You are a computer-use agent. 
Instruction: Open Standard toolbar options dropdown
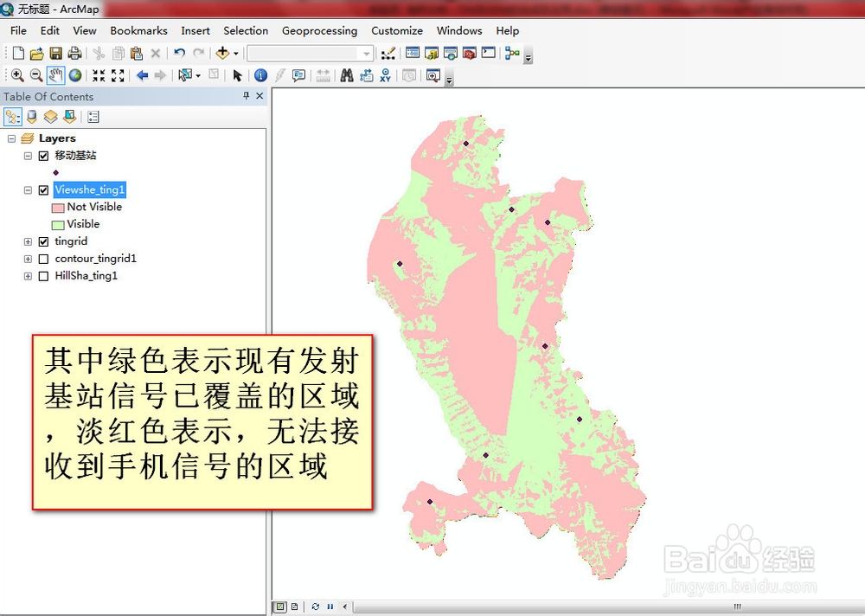coord(528,57)
